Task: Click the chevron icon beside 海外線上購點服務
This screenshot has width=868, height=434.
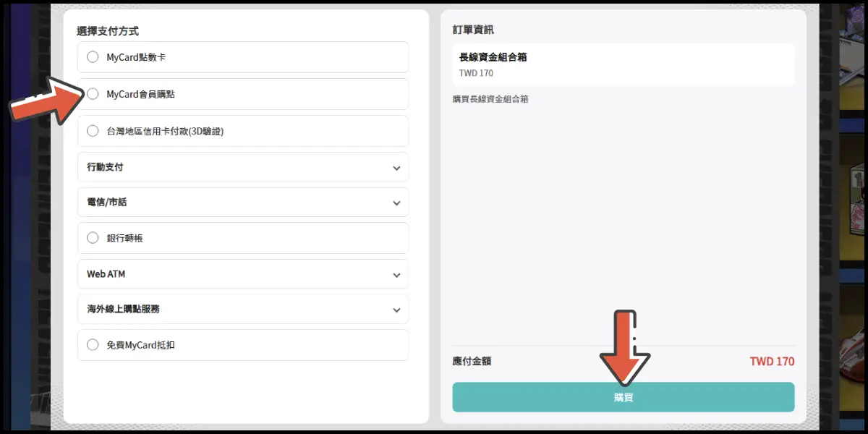Action: click(x=396, y=310)
